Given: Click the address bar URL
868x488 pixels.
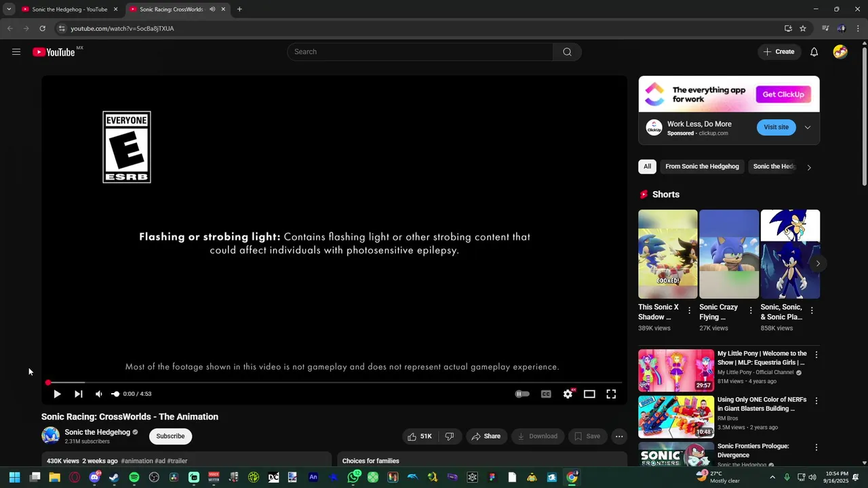Looking at the screenshot, I should tap(122, 28).
